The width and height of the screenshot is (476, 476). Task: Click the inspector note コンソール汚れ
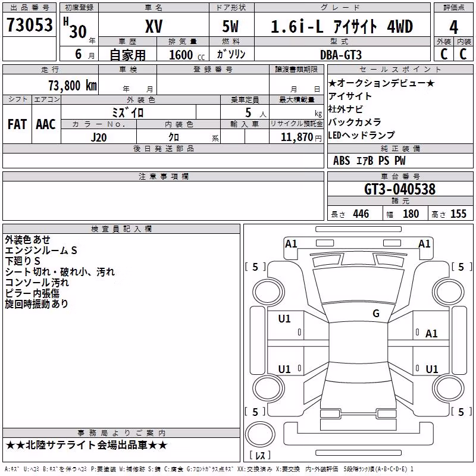[37, 282]
